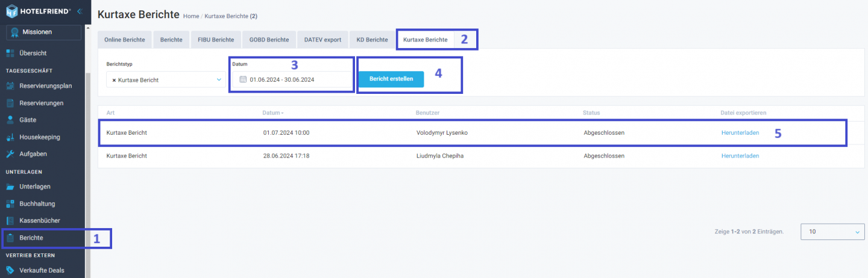Switch to the Berichte tab
Image resolution: width=868 pixels, height=278 pixels.
171,40
